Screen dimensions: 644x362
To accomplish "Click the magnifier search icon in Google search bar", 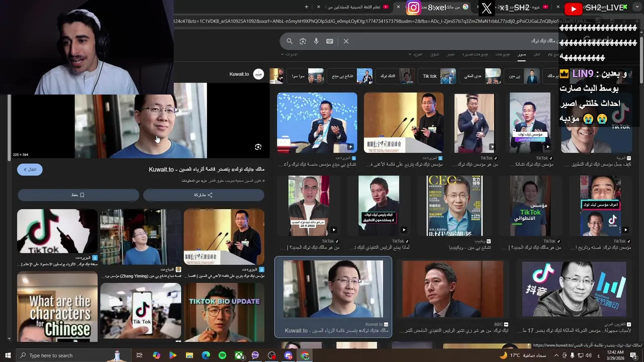I will click(x=289, y=41).
